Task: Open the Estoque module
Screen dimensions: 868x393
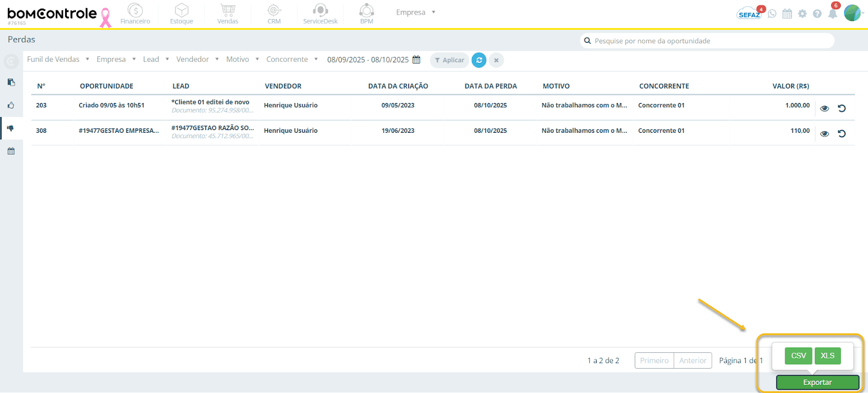Action: click(181, 14)
